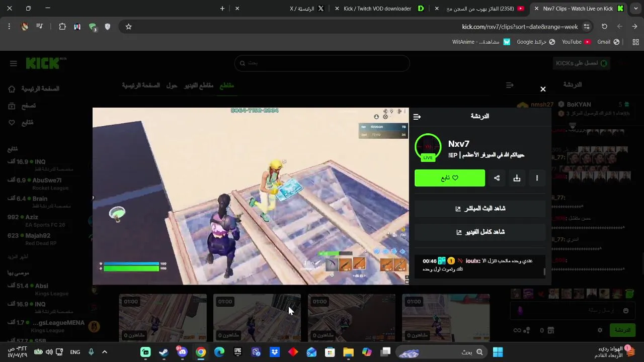The height and width of the screenshot is (362, 644).
Task: Open the شاهد البث المباشر live stream link
Action: (480, 208)
